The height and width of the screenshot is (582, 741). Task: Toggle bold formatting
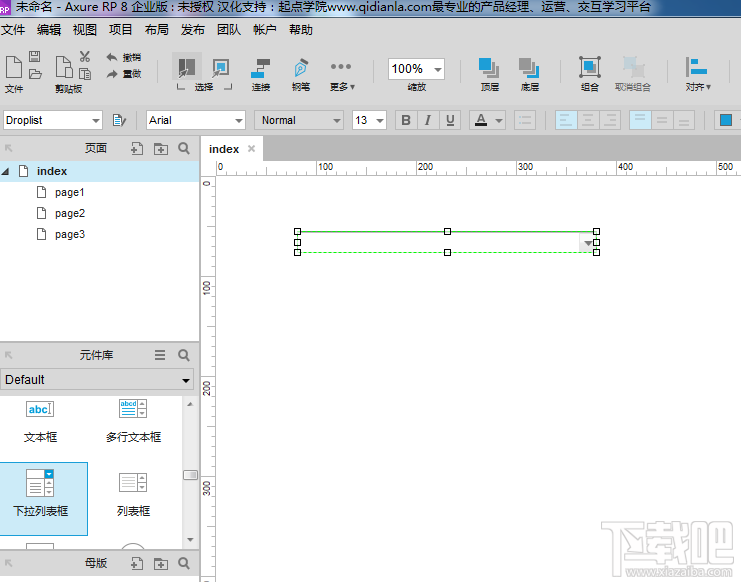406,120
